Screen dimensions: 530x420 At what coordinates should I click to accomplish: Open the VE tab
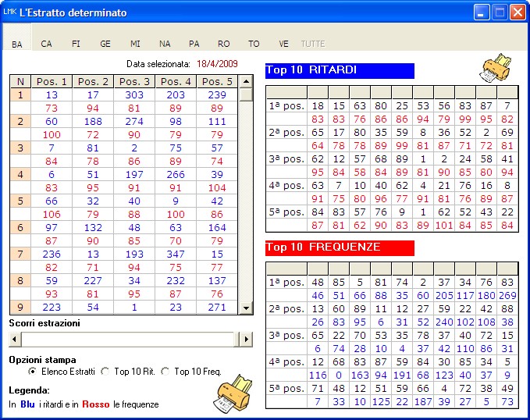[x=283, y=44]
